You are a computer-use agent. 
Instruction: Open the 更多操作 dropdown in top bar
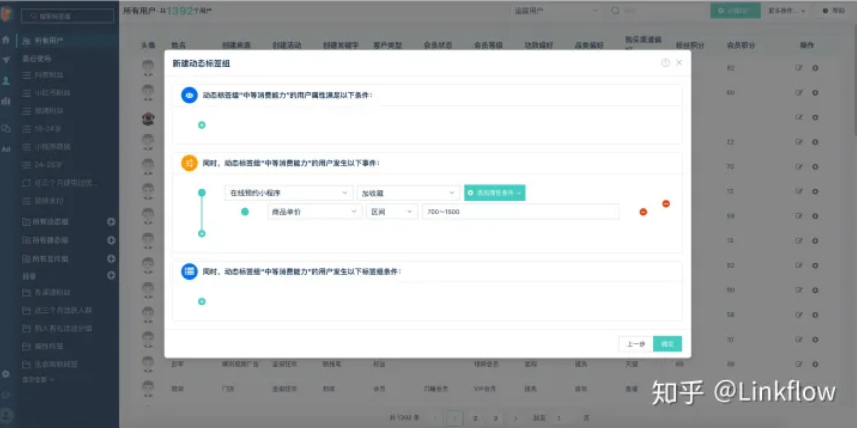tap(786, 10)
